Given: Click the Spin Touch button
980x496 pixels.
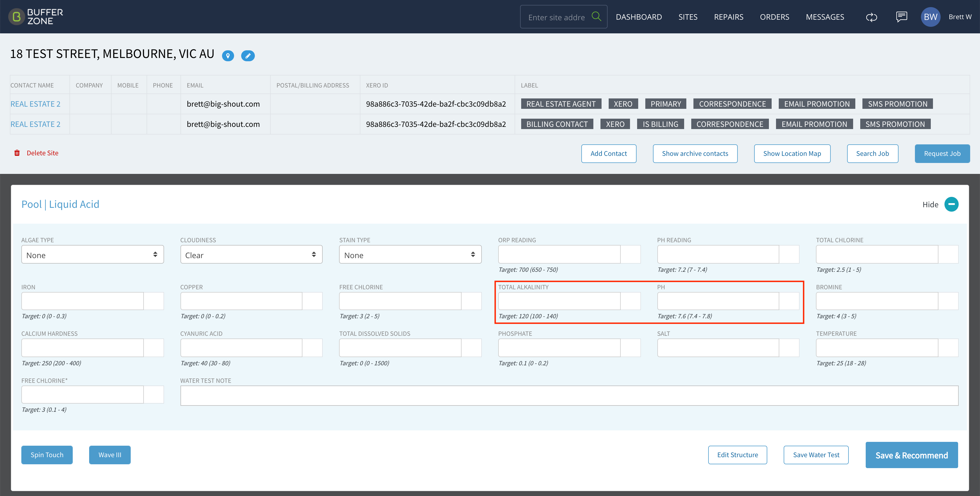Looking at the screenshot, I should pyautogui.click(x=47, y=455).
